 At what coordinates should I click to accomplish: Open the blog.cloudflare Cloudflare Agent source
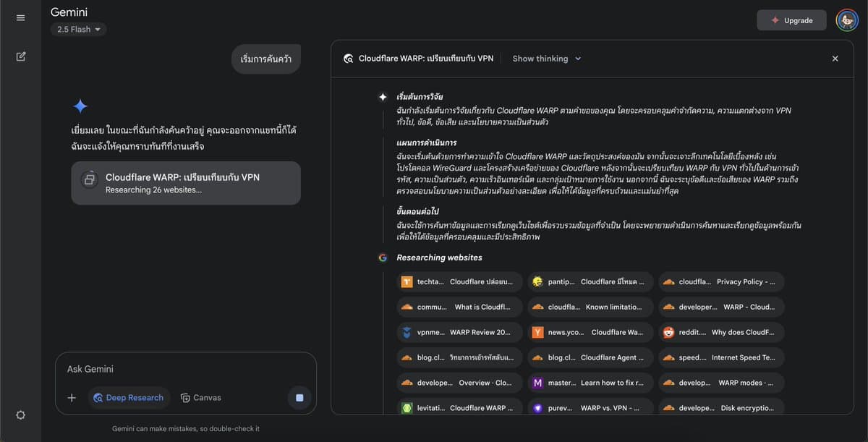(590, 357)
